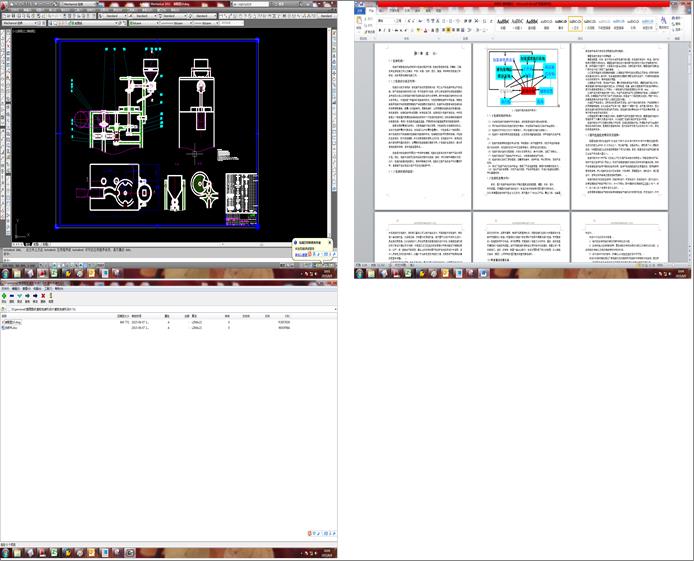Switch to Word Insert tab
The width and height of the screenshot is (694, 561).
381,10
